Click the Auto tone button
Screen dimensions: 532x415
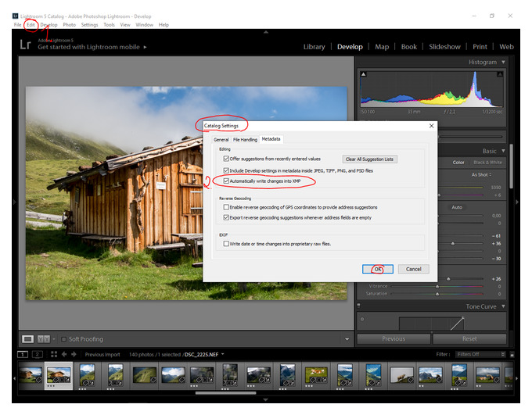tap(457, 207)
